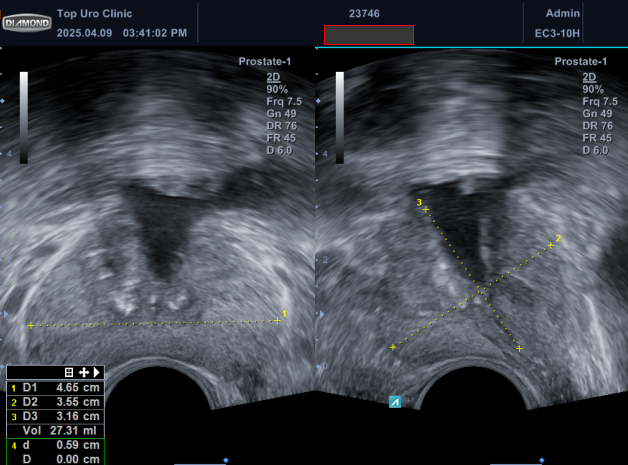Click patient ID 23746
Screen dimensions: 628x465
pyautogui.click(x=364, y=14)
